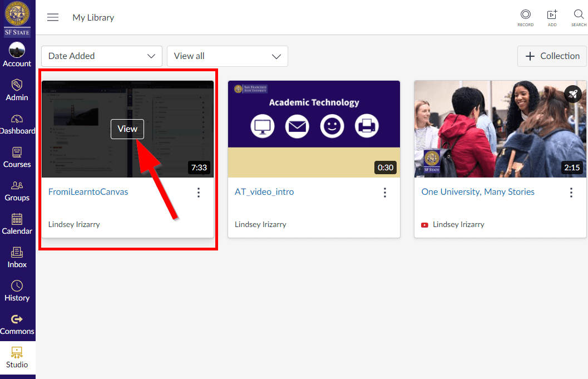Open the Record tool in Studio

click(525, 17)
